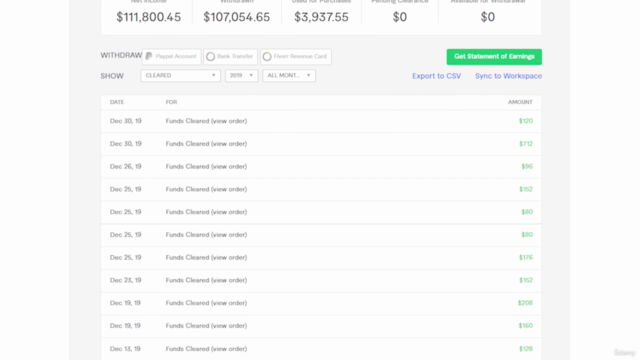Viewport: 640px width, 360px height.
Task: Open view order link for the Dec 23 row
Action: (x=229, y=280)
